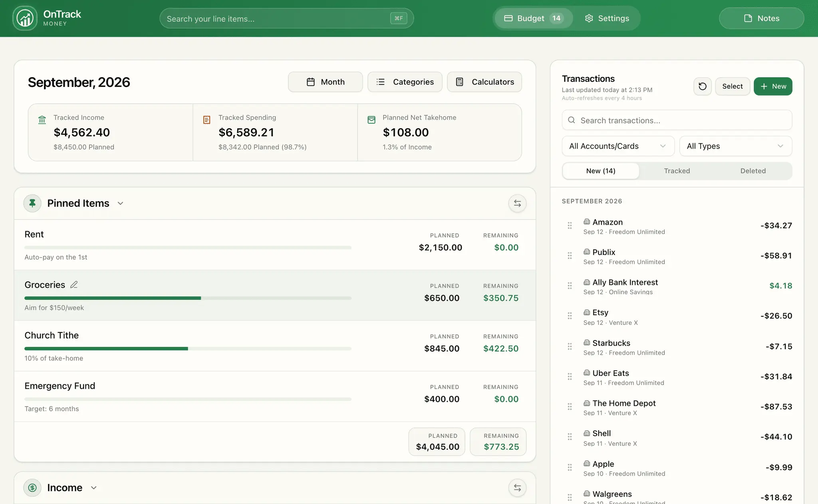The height and width of the screenshot is (504, 818).
Task: Add a New transaction button
Action: coord(773,86)
